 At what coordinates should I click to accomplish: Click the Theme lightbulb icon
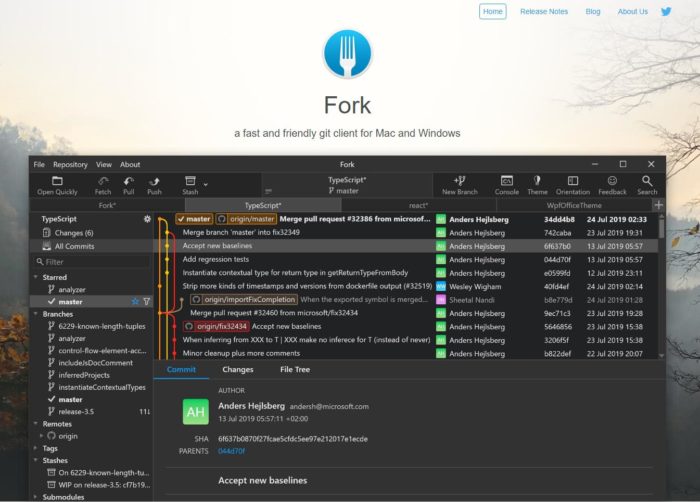(x=537, y=181)
